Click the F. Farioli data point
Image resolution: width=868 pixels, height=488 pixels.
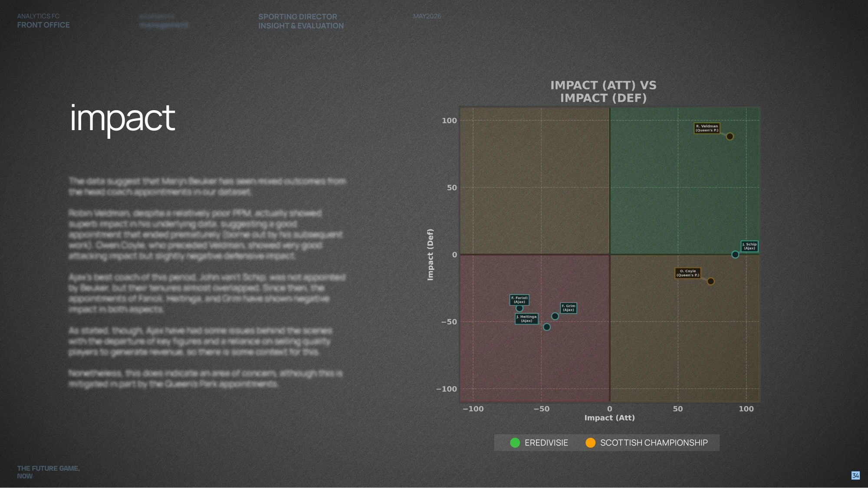coord(519,308)
